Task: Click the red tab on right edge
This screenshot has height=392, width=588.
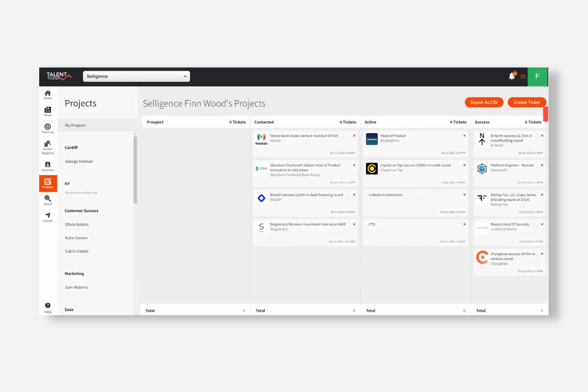Action: click(x=546, y=114)
